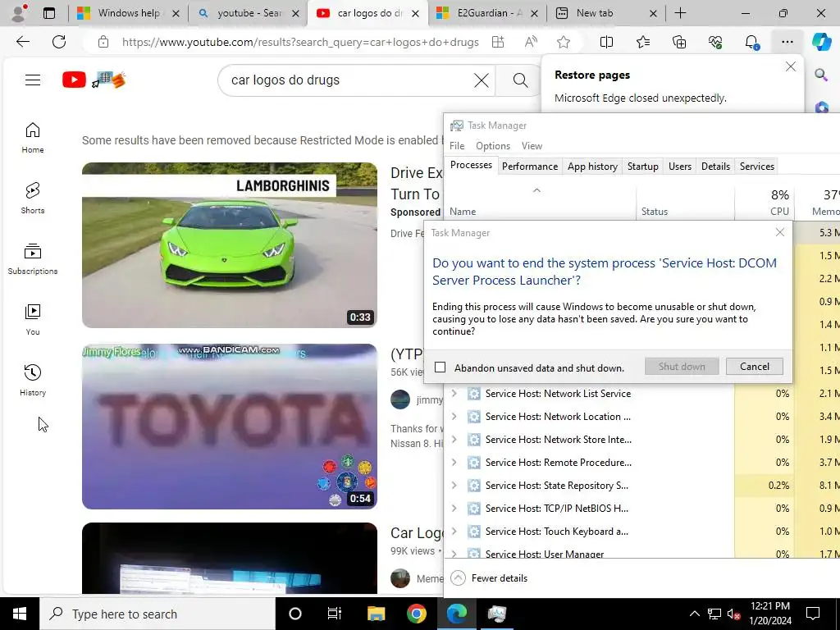Expand Service Host: State Repository row
840x630 pixels.
[454, 486]
